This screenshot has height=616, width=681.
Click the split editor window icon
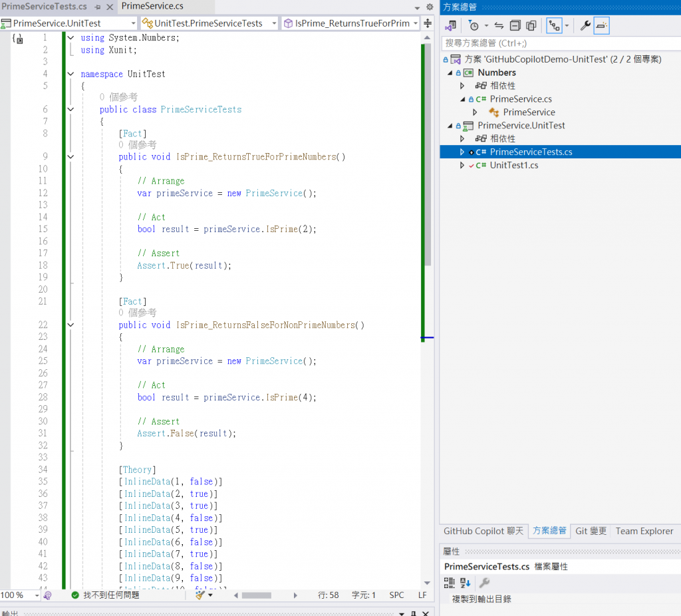(428, 23)
